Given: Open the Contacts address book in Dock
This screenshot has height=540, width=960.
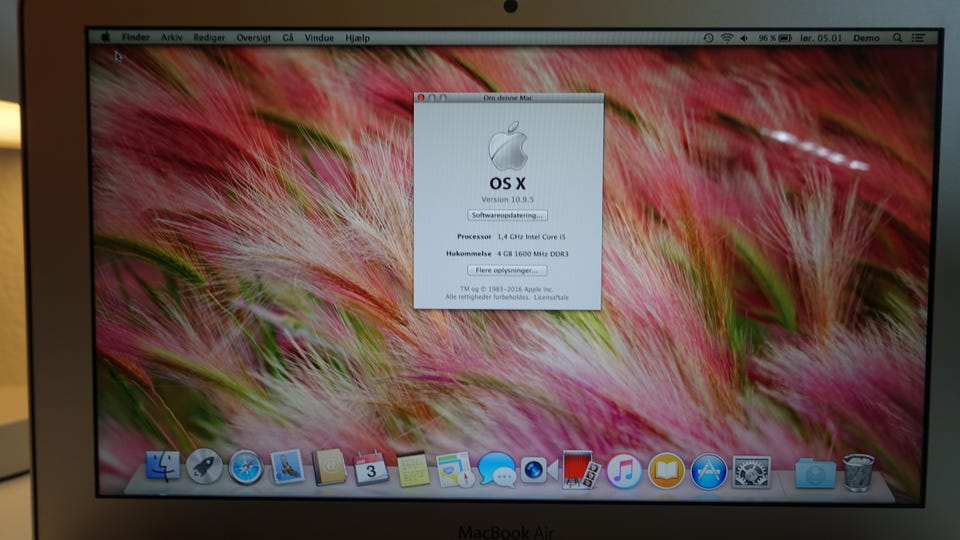Looking at the screenshot, I should [329, 468].
